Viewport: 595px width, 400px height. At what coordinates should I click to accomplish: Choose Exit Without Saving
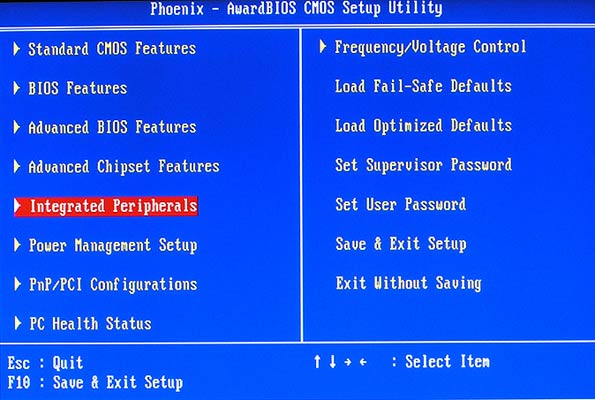pos(409,283)
